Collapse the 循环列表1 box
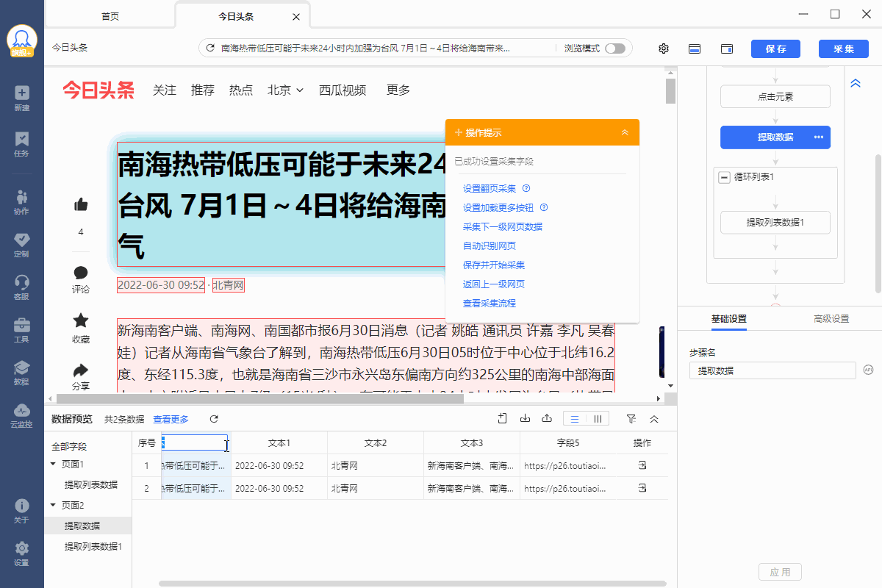 [724, 177]
